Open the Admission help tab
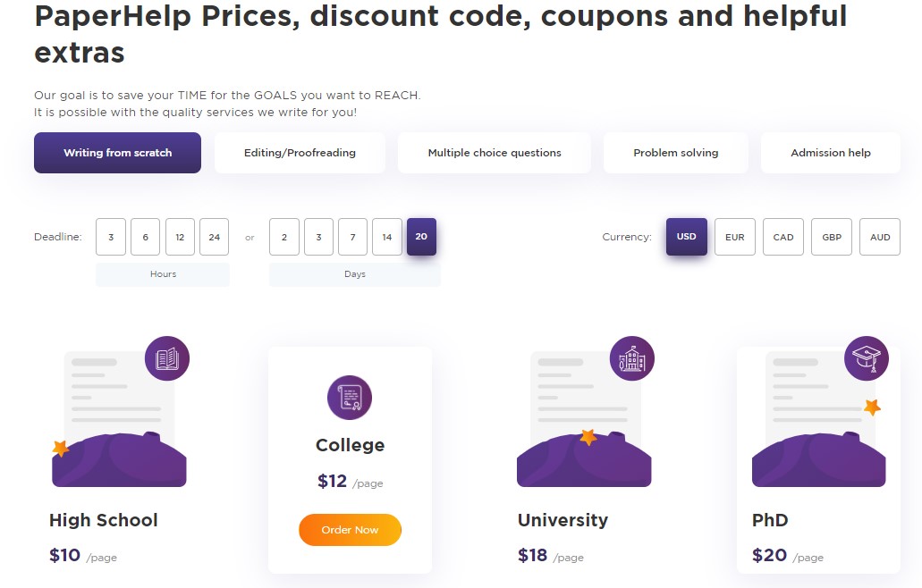 (831, 153)
